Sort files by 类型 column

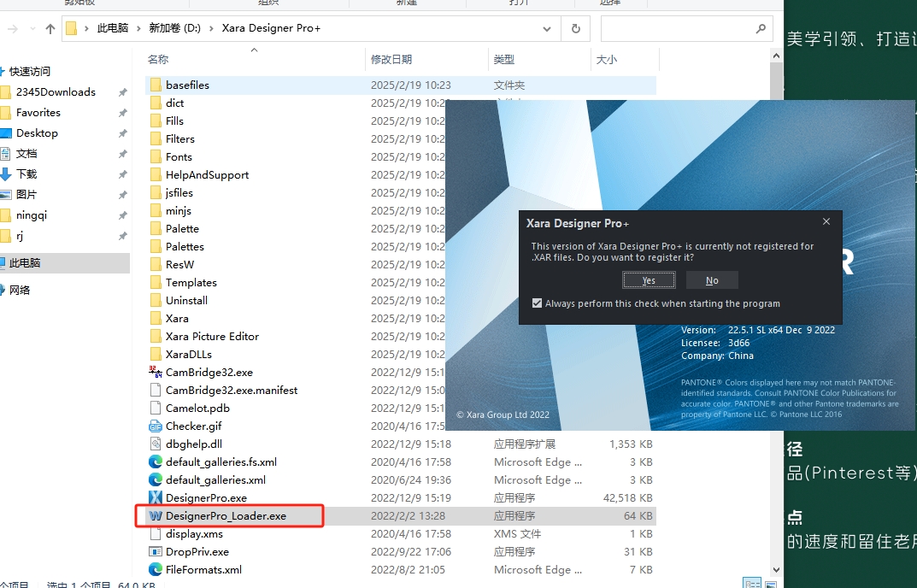pos(504,59)
